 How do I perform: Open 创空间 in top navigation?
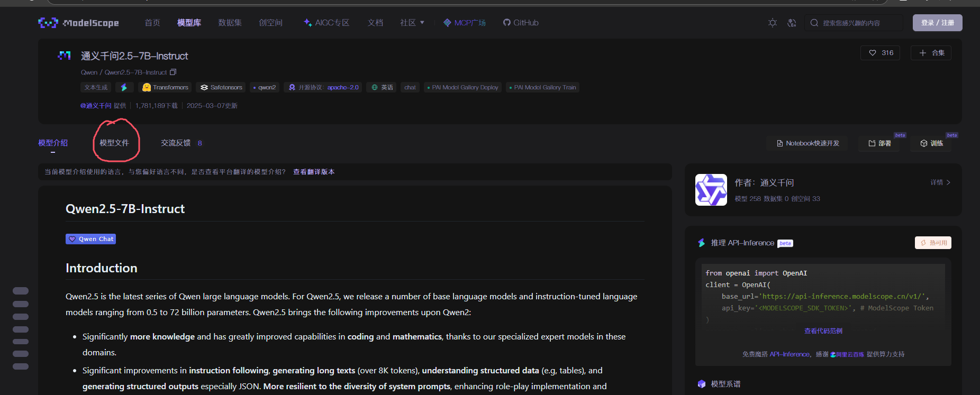click(271, 23)
